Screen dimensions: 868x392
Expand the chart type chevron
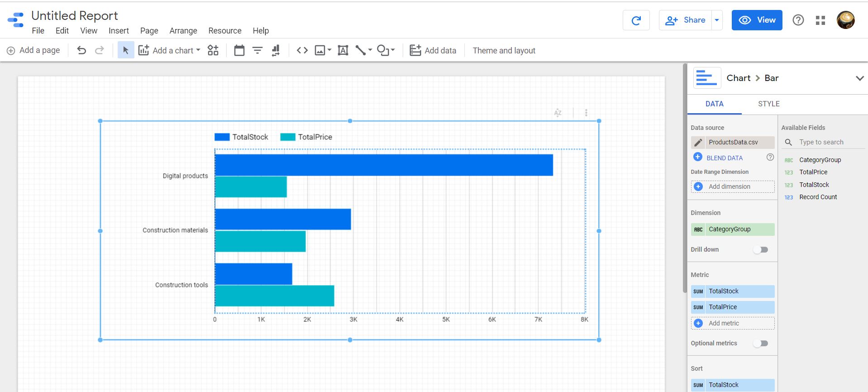[859, 78]
